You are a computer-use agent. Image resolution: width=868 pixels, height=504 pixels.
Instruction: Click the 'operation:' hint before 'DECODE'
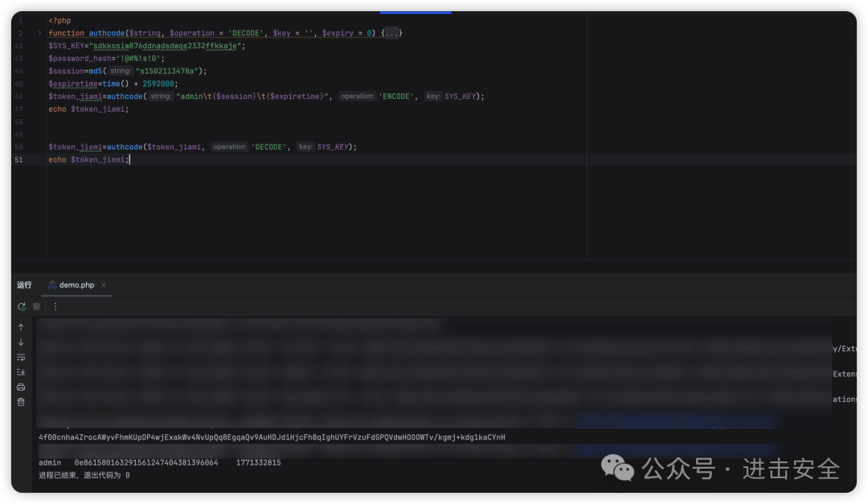(229, 147)
